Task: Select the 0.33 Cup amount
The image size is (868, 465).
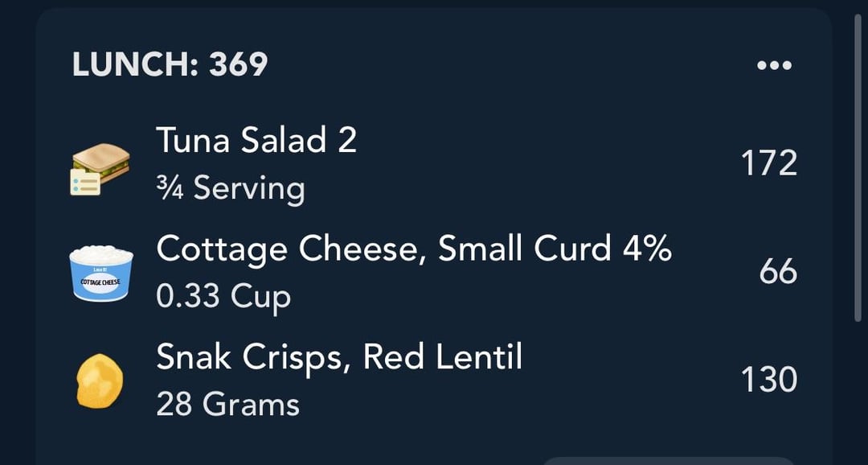Action: click(223, 297)
